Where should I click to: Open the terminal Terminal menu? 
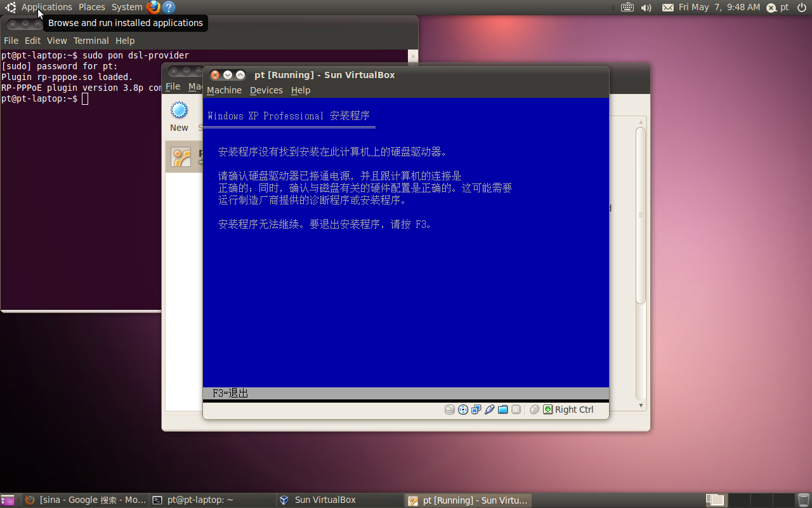pyautogui.click(x=91, y=40)
